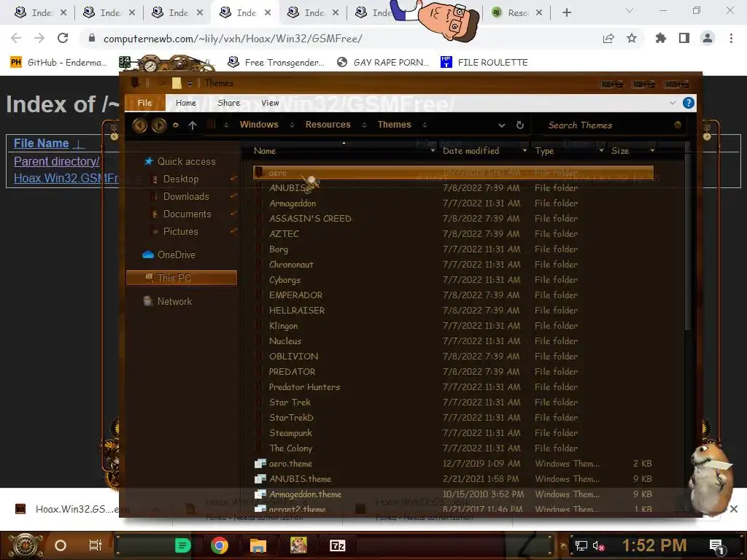
Task: Open Chrome profile avatar
Action: (708, 38)
